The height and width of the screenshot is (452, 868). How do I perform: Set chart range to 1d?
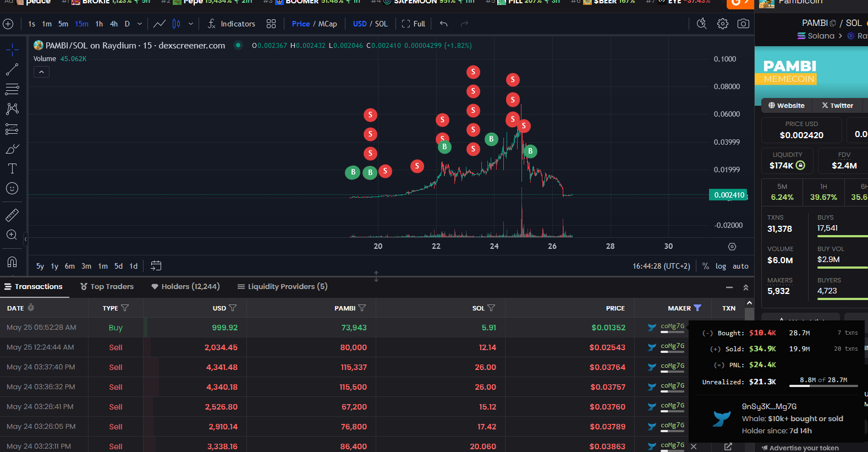coord(133,266)
